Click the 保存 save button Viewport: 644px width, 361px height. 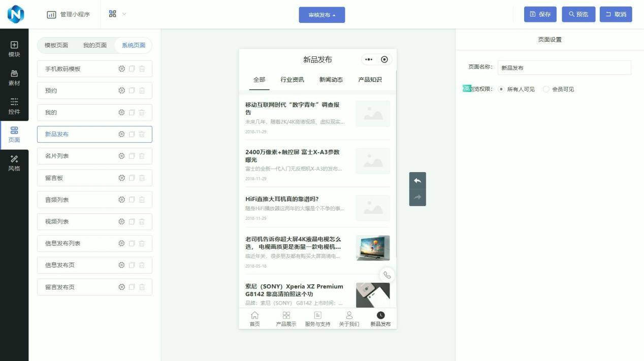point(540,14)
